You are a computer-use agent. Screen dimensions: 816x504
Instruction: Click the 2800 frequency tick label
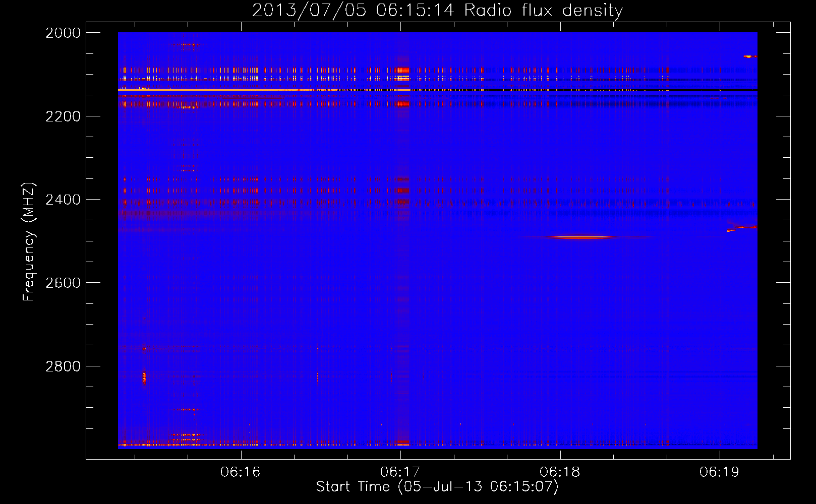tap(63, 366)
